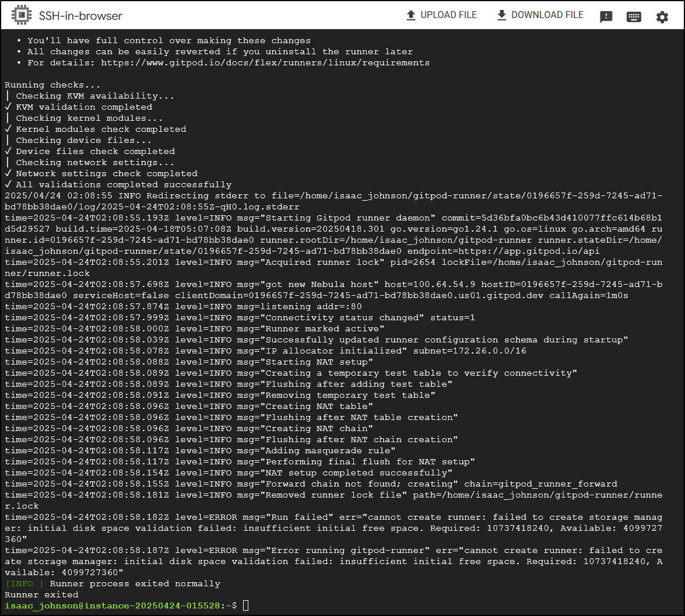Click 'NAT setup completed successfully' message
This screenshot has height=616, width=685.
point(356,473)
